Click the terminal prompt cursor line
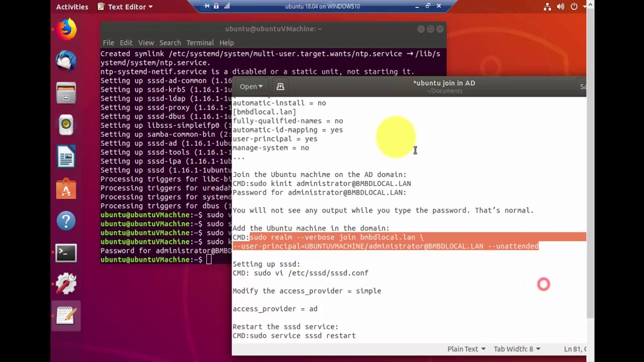The height and width of the screenshot is (362, 644). pos(166,259)
